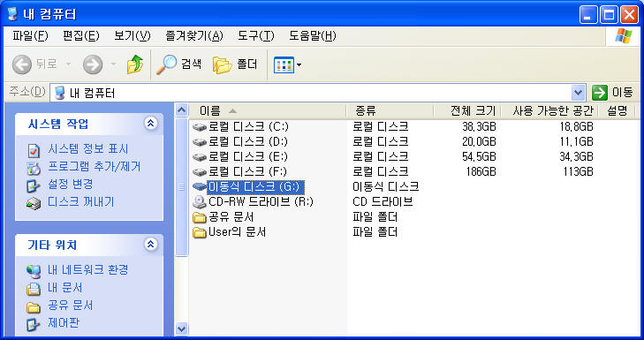Open the address bar dropdown
Image resolution: width=644 pixels, height=340 pixels.
pyautogui.click(x=578, y=93)
